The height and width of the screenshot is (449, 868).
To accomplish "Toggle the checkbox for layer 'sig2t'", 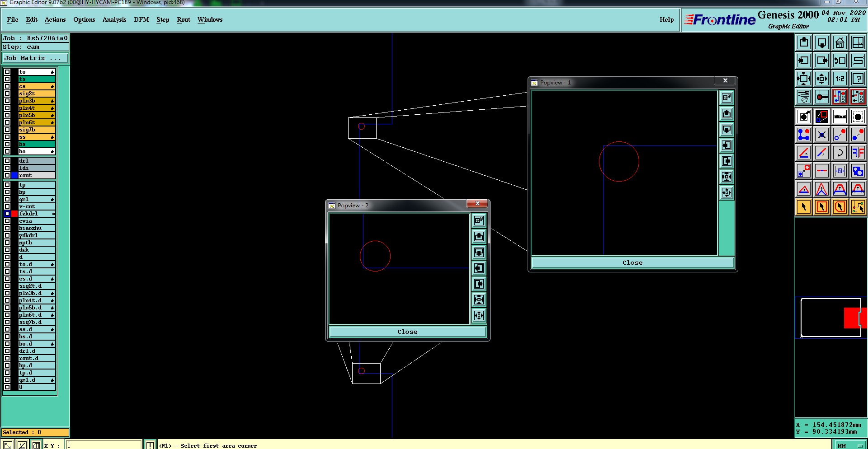I will tap(7, 94).
